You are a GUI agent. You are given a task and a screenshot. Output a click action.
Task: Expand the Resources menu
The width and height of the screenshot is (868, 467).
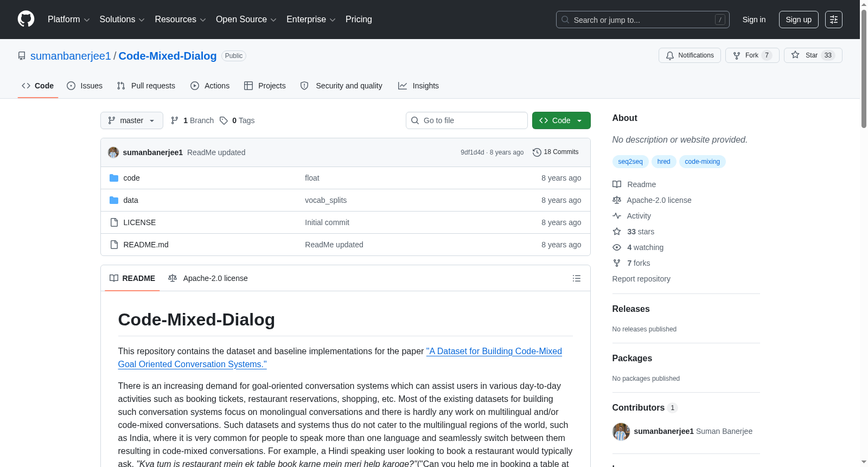180,20
